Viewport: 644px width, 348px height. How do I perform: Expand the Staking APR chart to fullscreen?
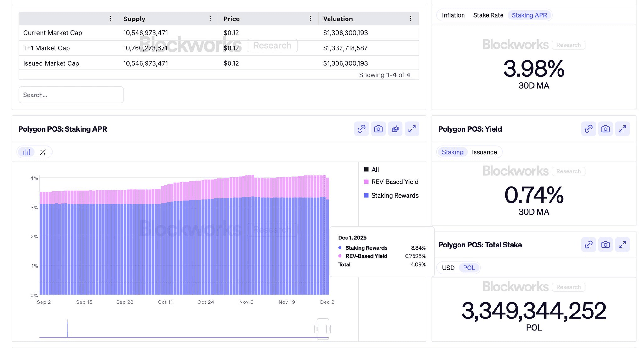412,129
